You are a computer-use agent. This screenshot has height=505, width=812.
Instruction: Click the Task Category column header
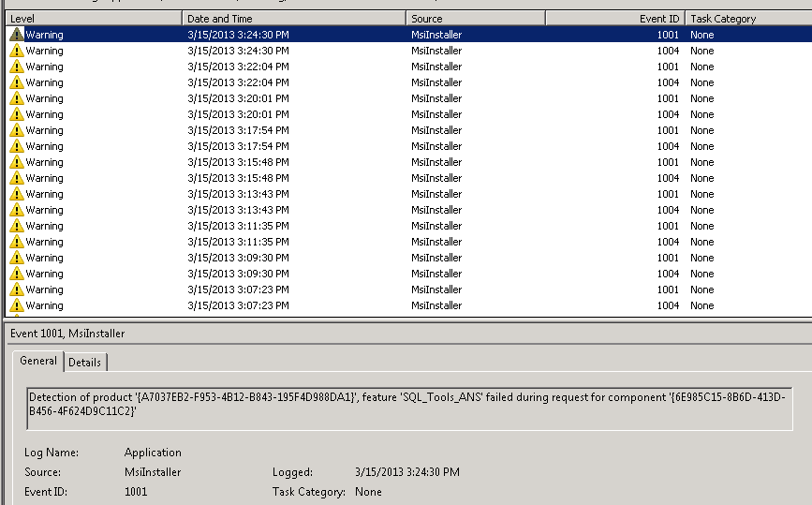pos(747,19)
